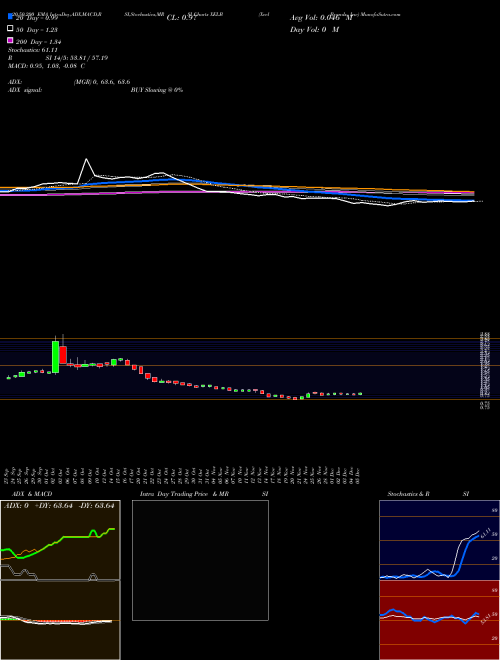The height and width of the screenshot is (660, 500).
Task: Click the '(MGR) 0, 63.6, 63.6' ADX values
Action: click(x=101, y=82)
